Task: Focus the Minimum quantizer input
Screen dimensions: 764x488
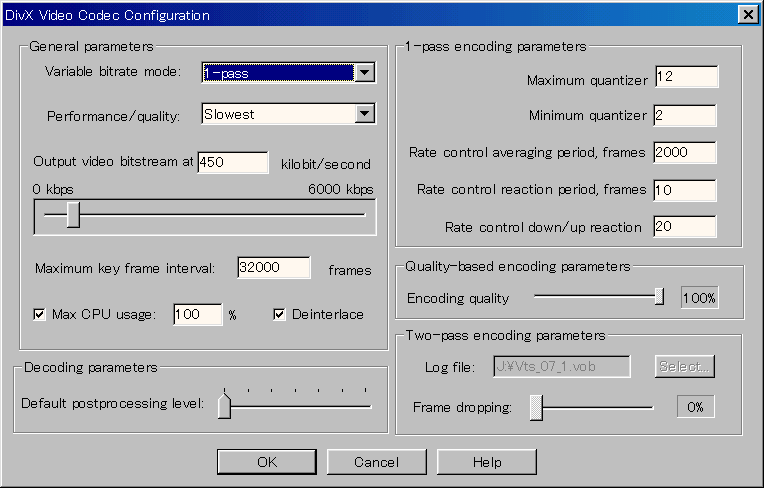Action: click(684, 115)
